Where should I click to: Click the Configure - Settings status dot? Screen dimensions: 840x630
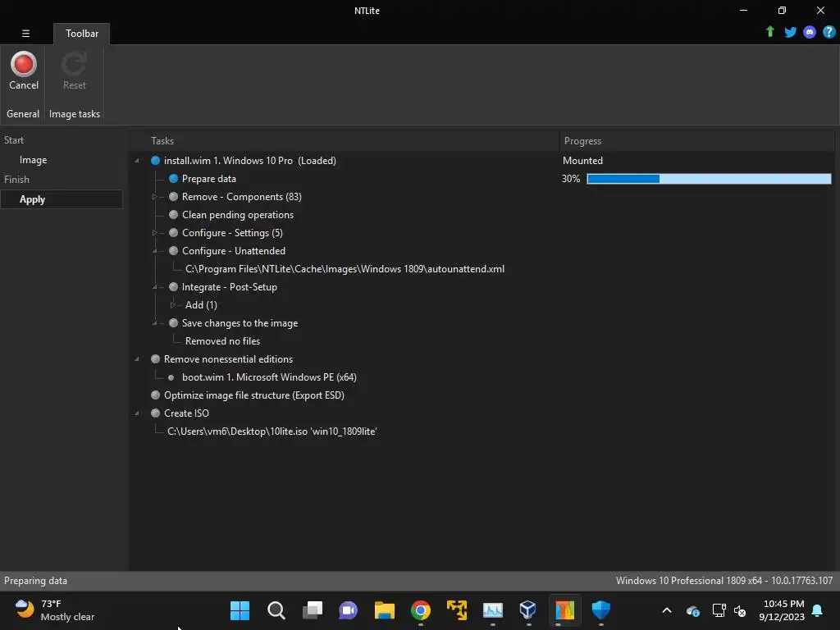click(x=173, y=232)
